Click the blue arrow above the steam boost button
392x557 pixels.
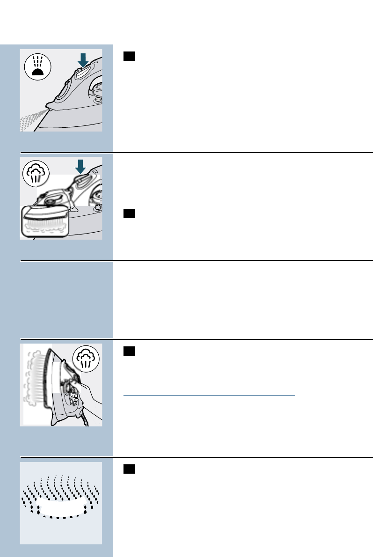80,167
